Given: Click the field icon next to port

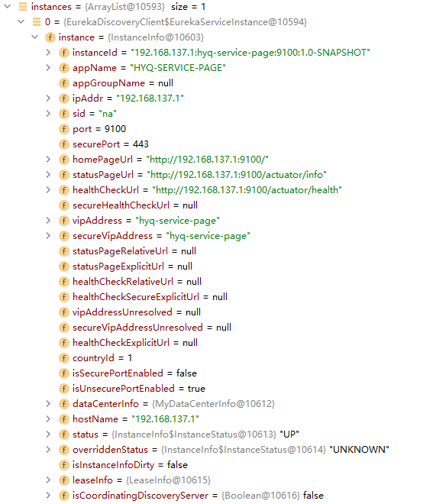Looking at the screenshot, I should click(64, 129).
